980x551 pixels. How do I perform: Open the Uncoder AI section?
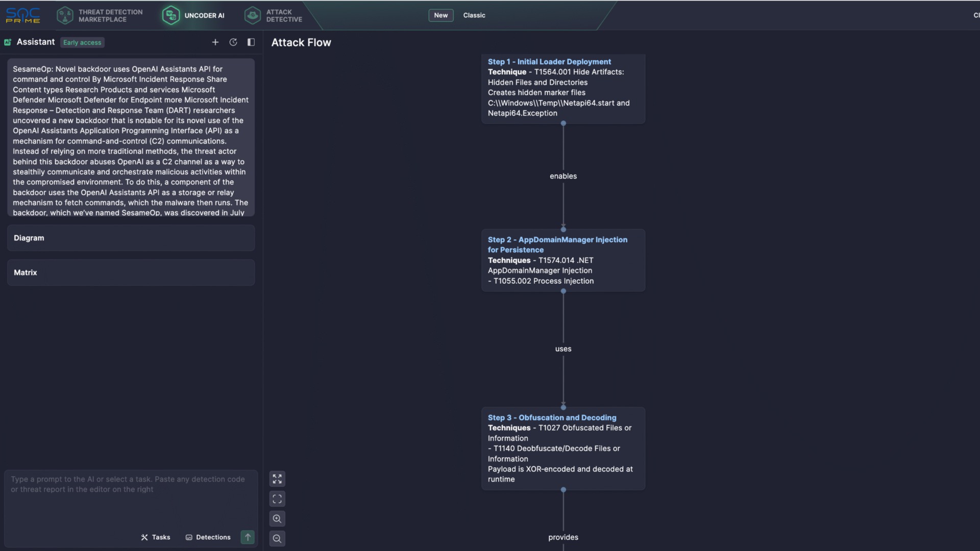(194, 15)
